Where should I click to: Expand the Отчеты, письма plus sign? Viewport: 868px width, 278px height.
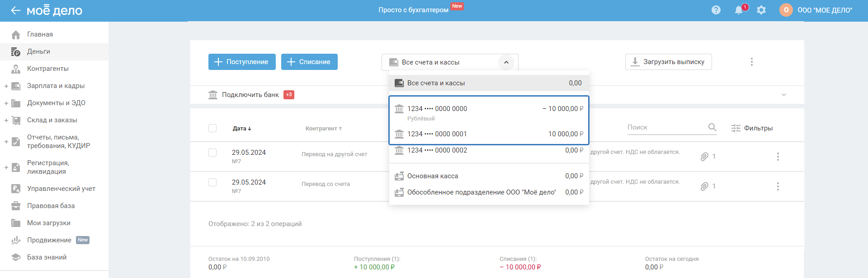(x=6, y=141)
